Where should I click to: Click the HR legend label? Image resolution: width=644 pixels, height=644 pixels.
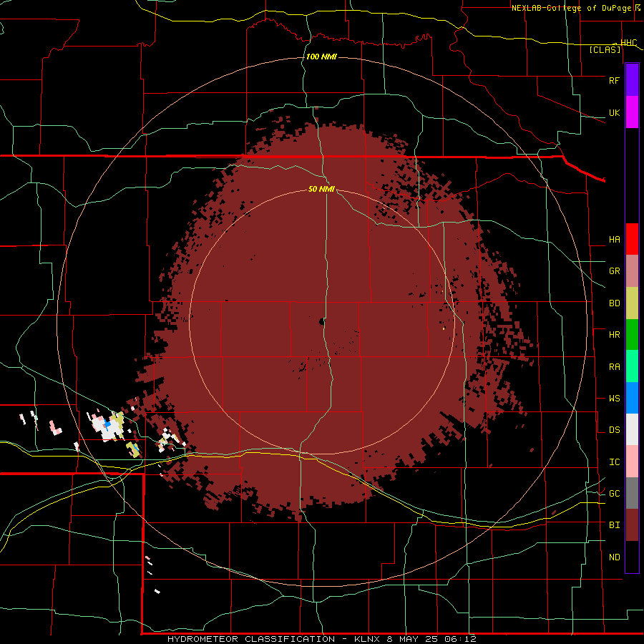click(614, 335)
